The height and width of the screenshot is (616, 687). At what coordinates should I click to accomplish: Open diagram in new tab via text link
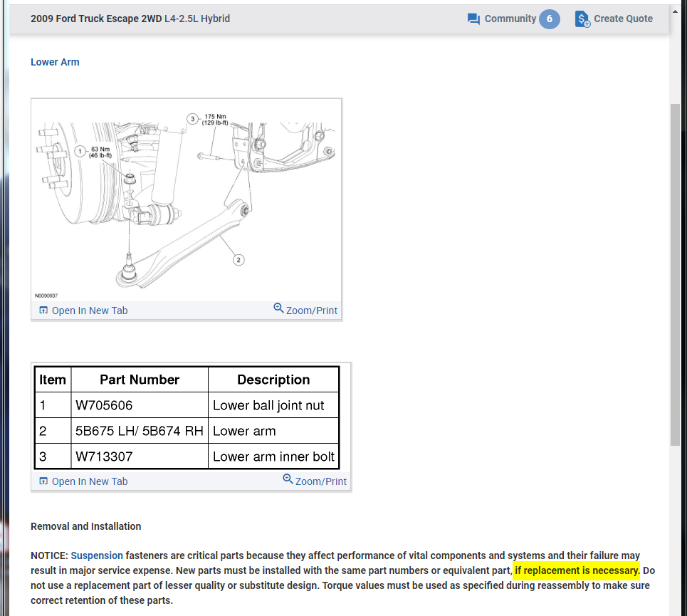pos(90,310)
